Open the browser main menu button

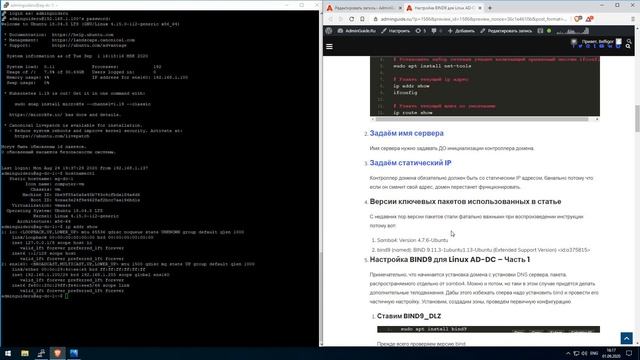coord(633,19)
